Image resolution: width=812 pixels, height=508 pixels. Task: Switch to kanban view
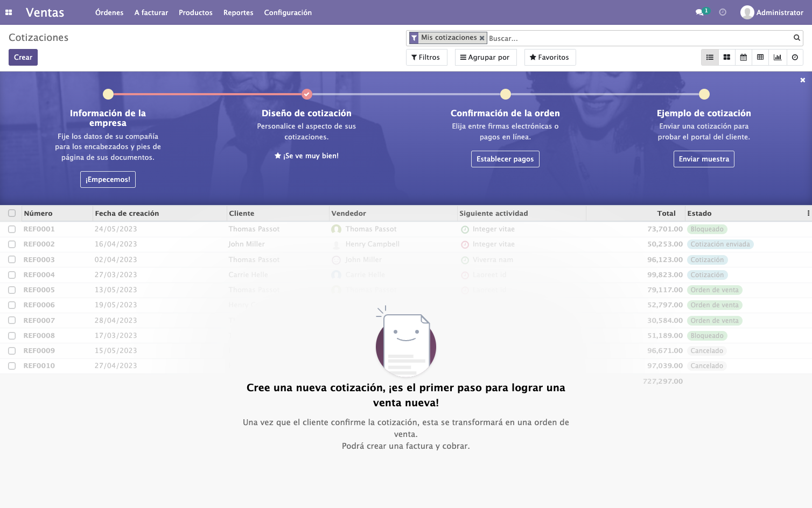(726, 58)
